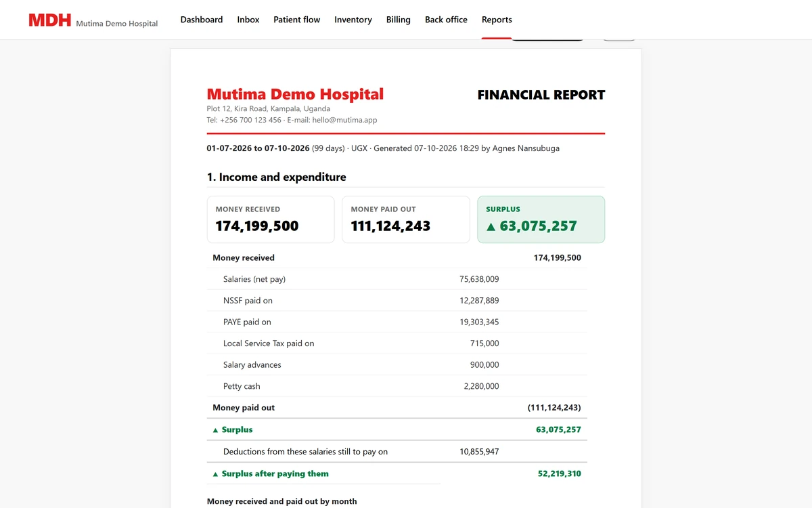
Task: Click the 'Money received' table row label
Action: [244, 257]
